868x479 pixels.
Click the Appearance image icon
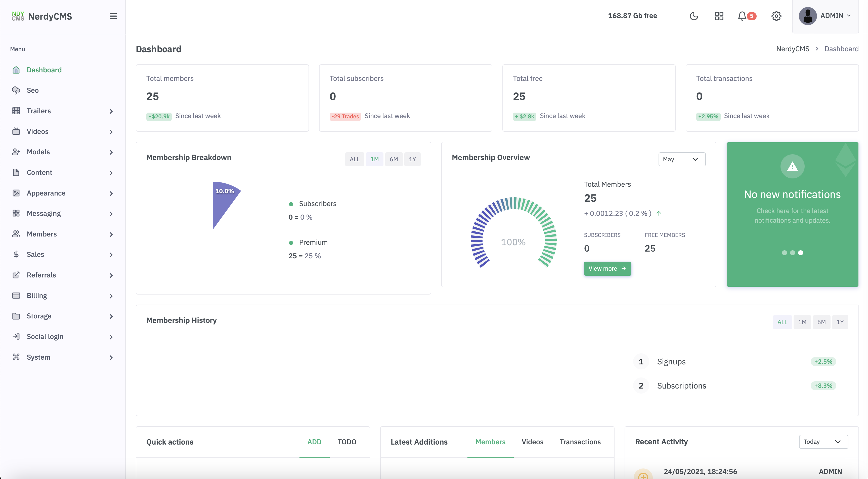pos(16,193)
